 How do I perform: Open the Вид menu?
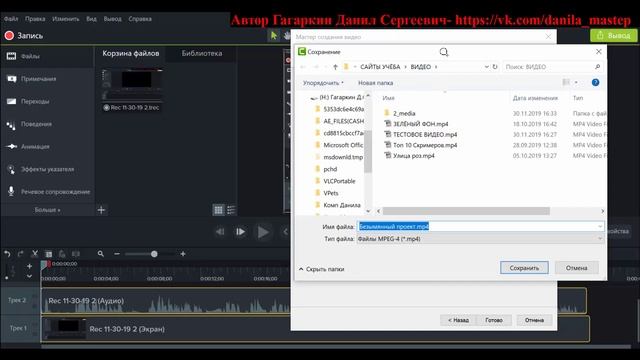click(91, 19)
